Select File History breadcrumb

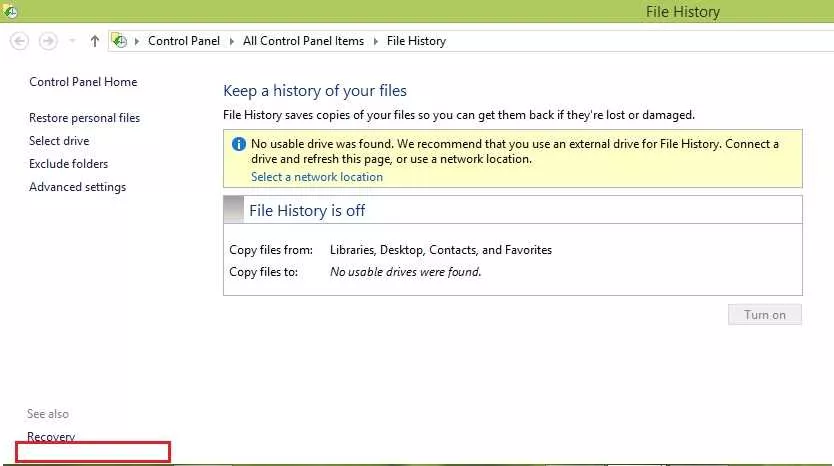tap(416, 41)
